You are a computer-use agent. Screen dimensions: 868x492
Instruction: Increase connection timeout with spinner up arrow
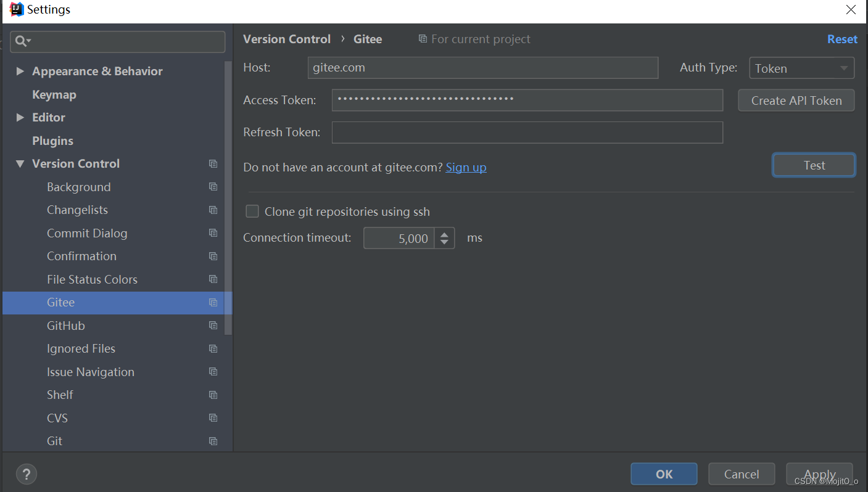[444, 234]
